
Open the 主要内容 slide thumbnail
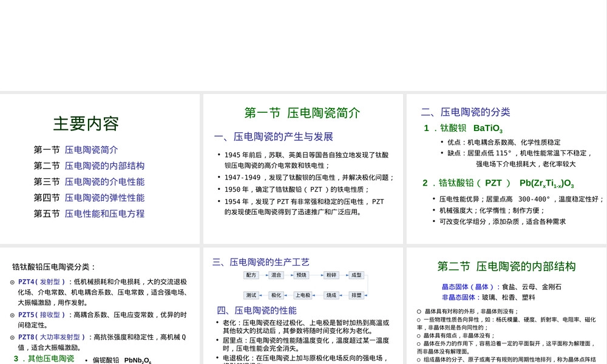[100, 169]
